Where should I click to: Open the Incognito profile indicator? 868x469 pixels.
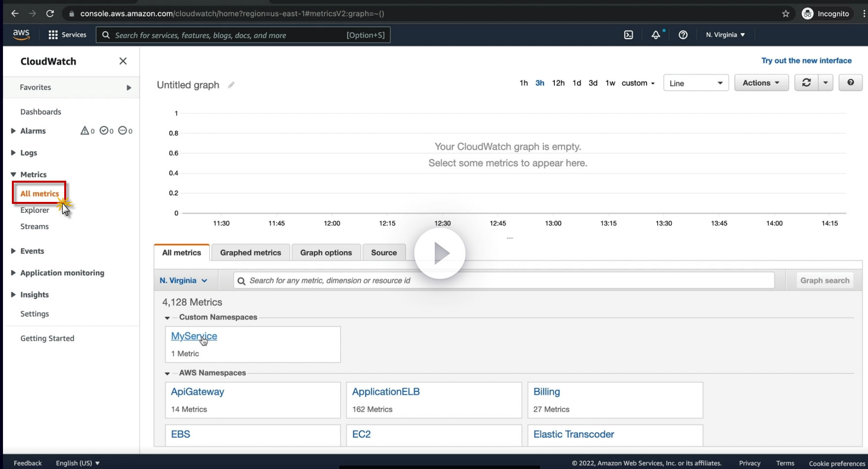[x=826, y=13]
